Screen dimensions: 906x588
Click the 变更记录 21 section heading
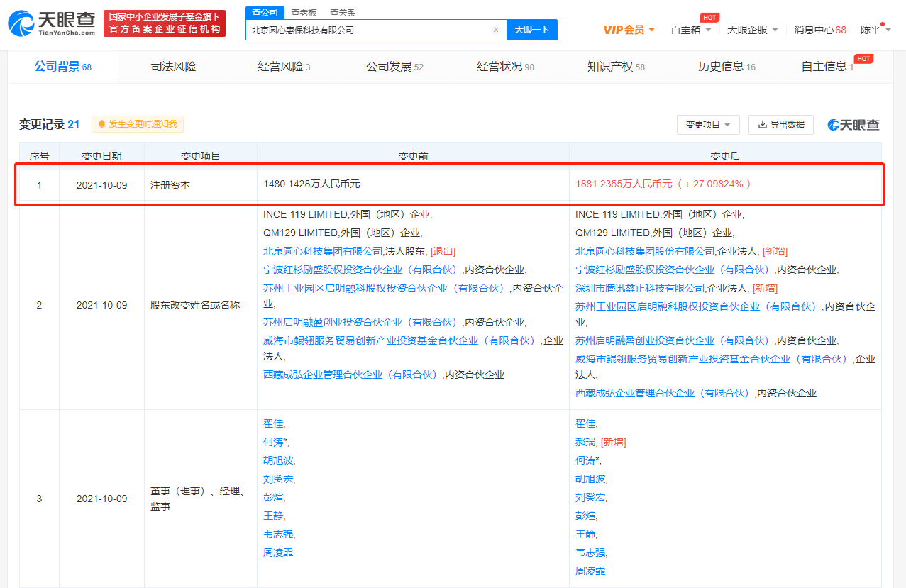(49, 124)
